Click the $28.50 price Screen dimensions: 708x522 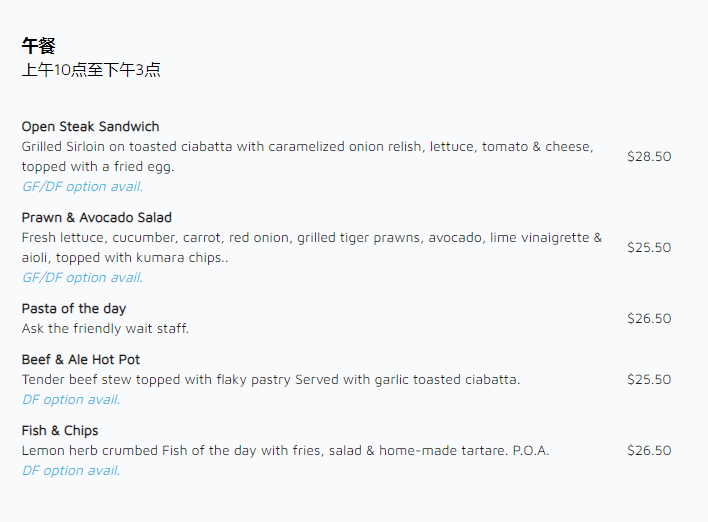[649, 157]
